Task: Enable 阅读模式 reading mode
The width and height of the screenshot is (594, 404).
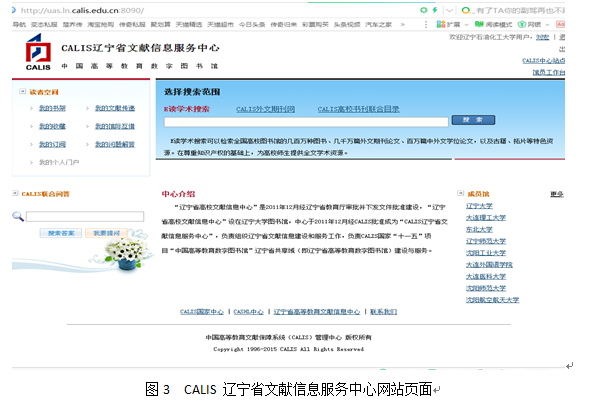Action: [x=493, y=25]
